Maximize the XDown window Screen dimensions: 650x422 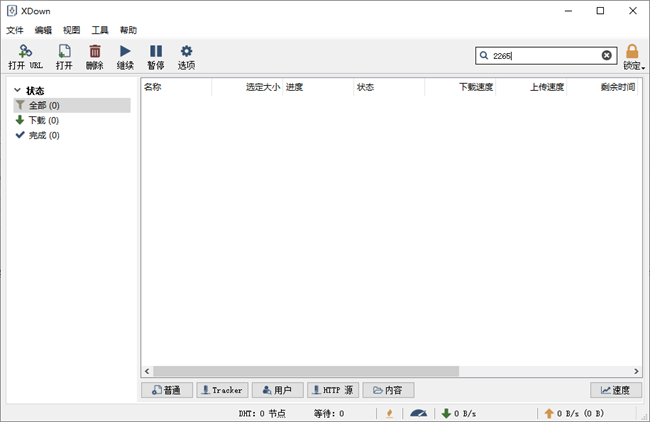pos(600,11)
